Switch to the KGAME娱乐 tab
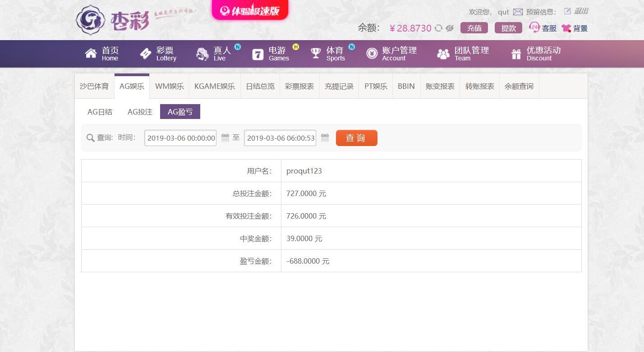 [x=215, y=86]
